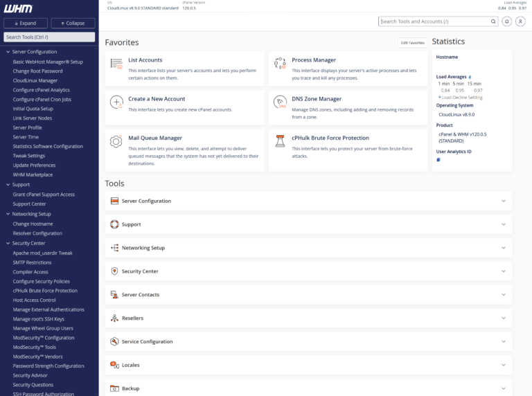Viewport: 532px width, 396px height.
Task: Collapse the Security Center sidebar group
Action: coord(8,243)
